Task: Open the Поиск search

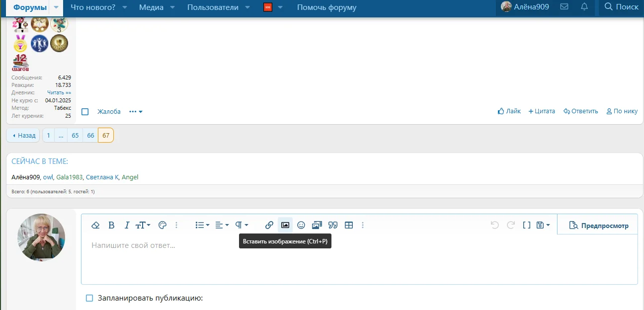Action: (621, 7)
